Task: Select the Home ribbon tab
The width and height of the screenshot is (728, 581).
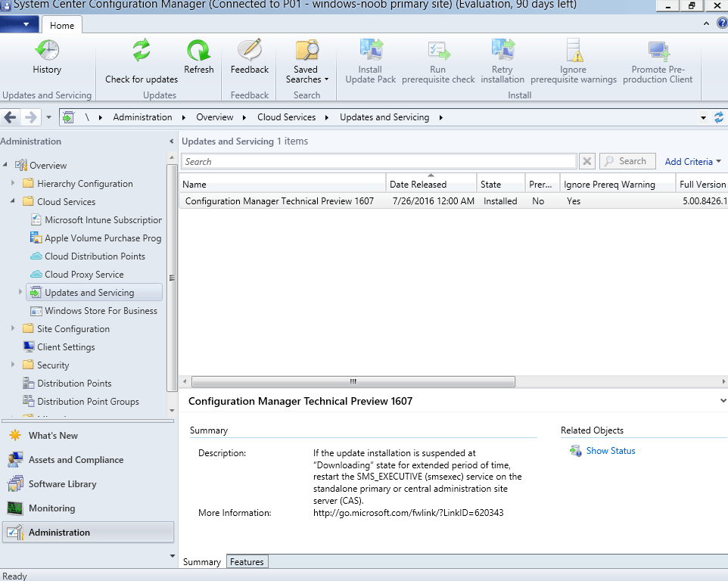Action: click(x=62, y=25)
